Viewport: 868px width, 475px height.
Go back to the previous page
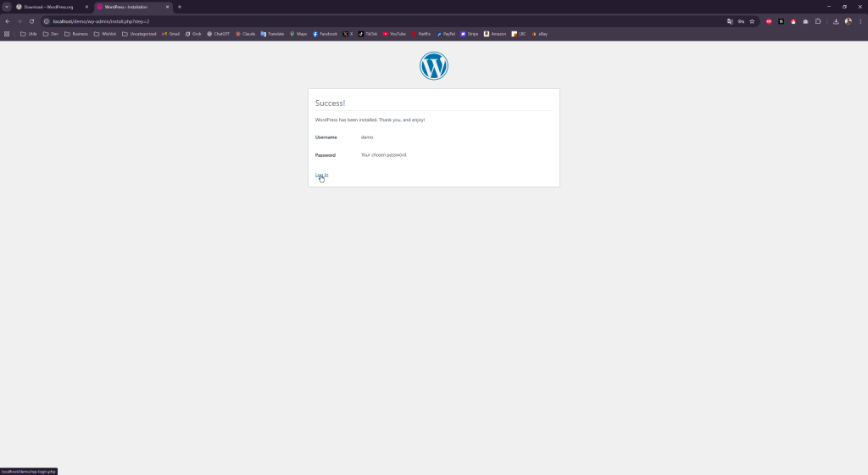click(x=8, y=21)
